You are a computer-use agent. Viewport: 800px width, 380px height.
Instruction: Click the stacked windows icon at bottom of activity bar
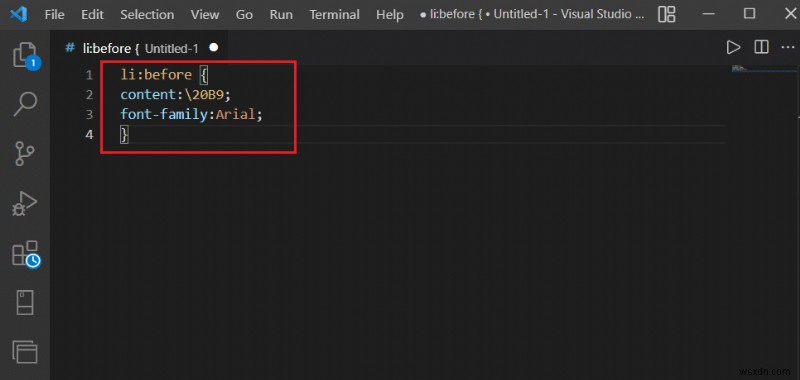(25, 351)
